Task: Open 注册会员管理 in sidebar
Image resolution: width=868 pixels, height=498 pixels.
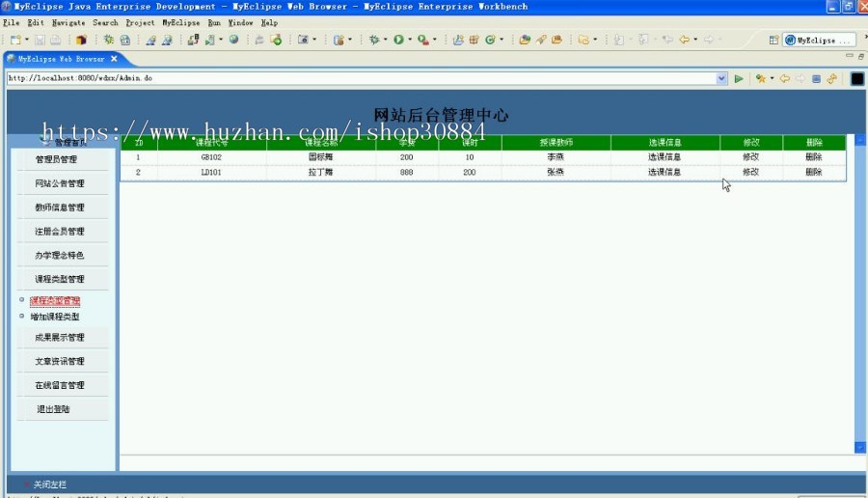Action: (x=60, y=231)
